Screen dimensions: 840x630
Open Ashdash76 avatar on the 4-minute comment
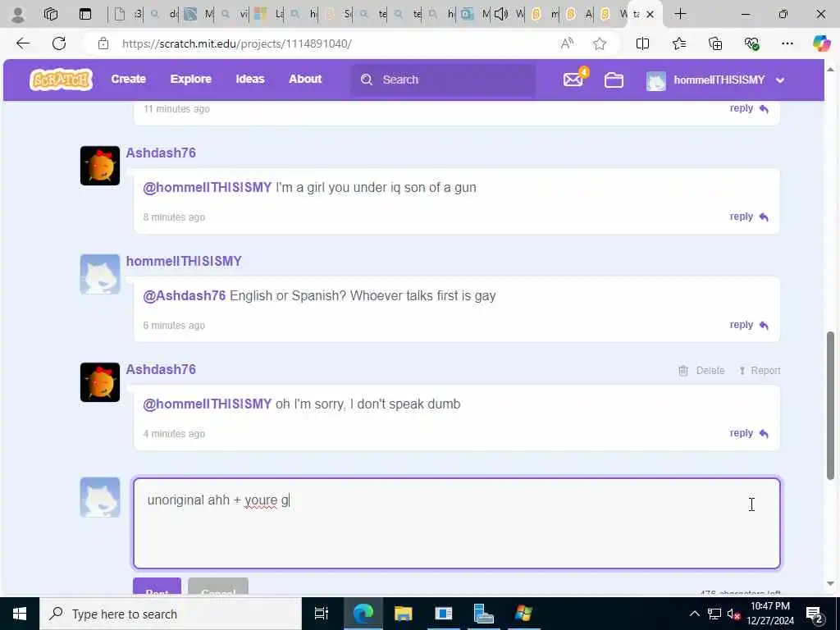coord(100,382)
